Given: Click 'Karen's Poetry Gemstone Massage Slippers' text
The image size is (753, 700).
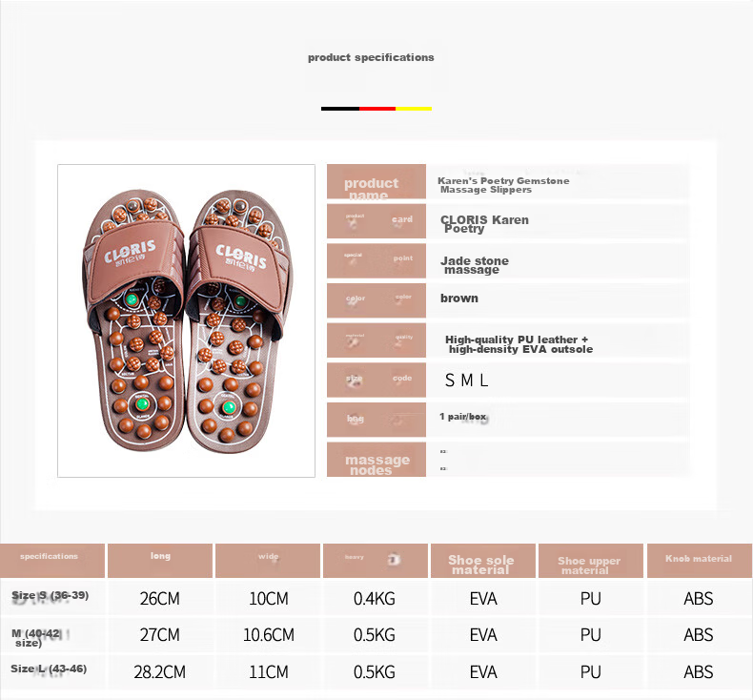Looking at the screenshot, I should (x=503, y=185).
